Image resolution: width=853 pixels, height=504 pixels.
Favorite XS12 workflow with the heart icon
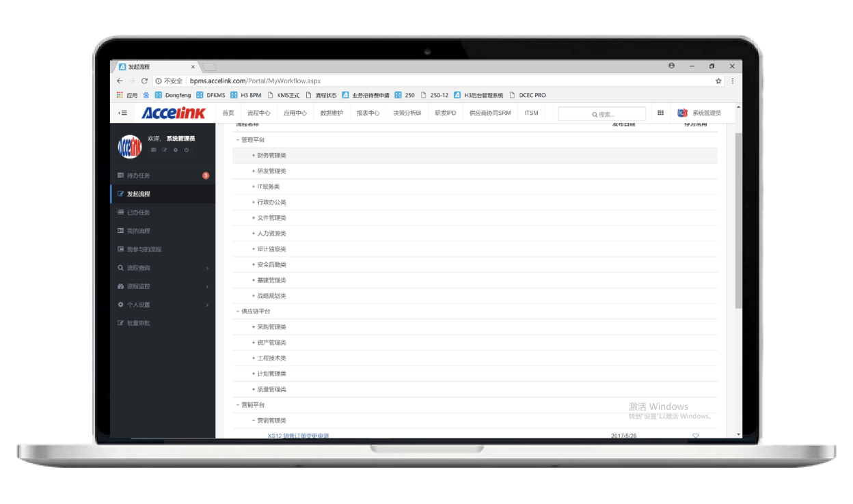tap(696, 436)
